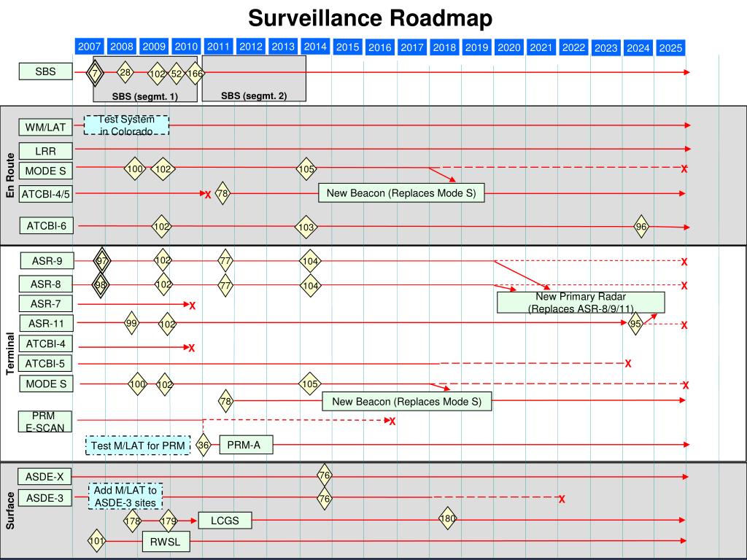Select diamond 166 on SBS line
The width and height of the screenshot is (747, 560).
195,74
